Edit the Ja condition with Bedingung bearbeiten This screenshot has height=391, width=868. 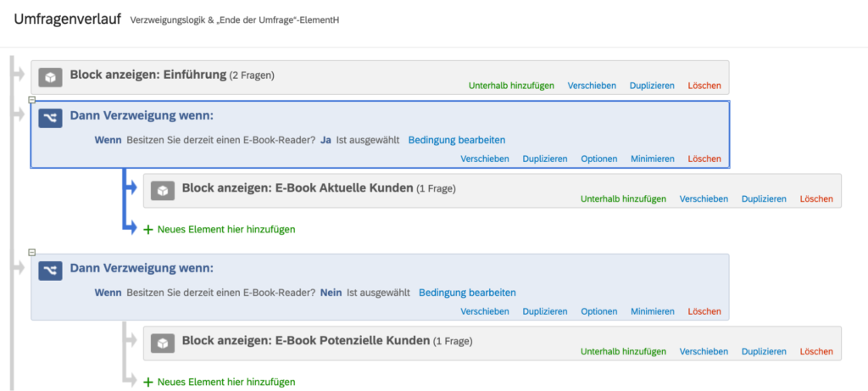point(457,140)
